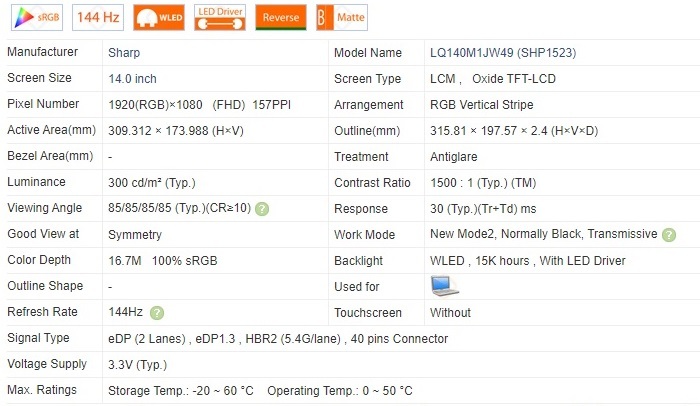Click the Antiglare treatment value
Image resolution: width=700 pixels, height=406 pixels.
tap(454, 157)
